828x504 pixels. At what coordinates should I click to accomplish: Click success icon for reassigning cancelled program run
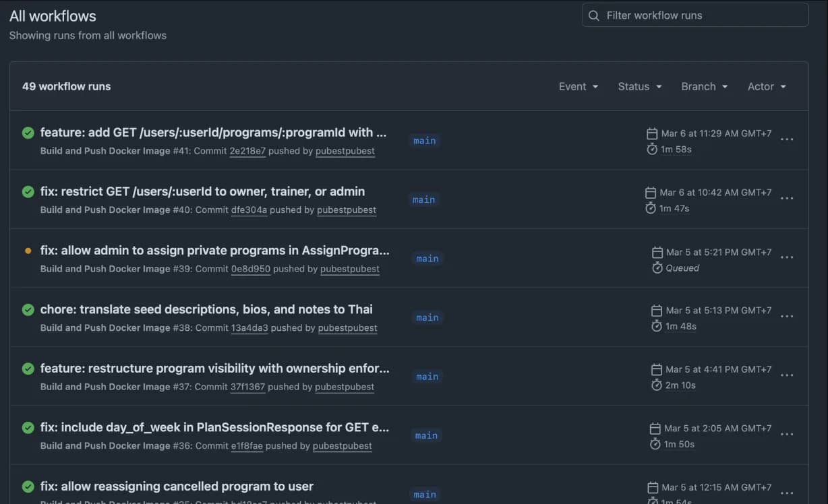point(28,486)
